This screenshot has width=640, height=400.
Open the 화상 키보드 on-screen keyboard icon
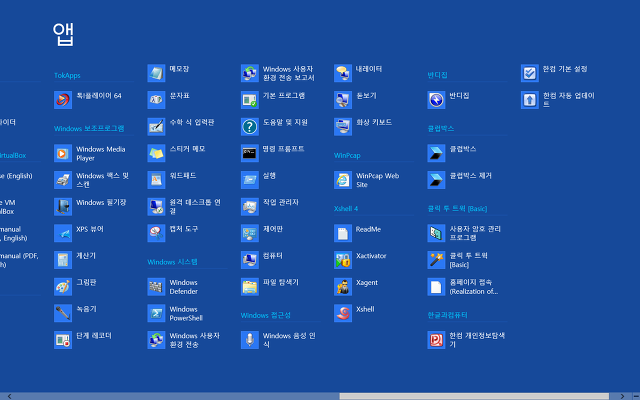pyautogui.click(x=343, y=127)
